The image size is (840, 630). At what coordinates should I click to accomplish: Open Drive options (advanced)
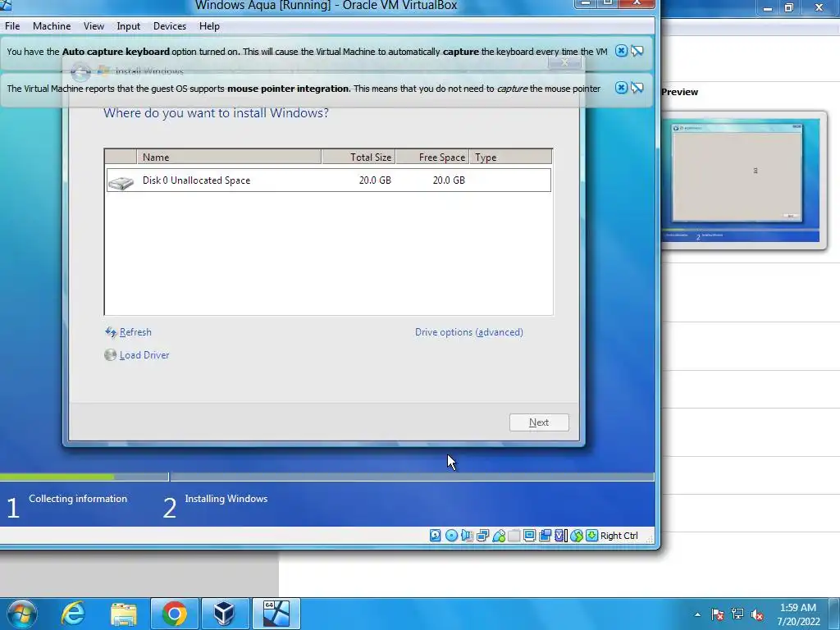pos(468,332)
